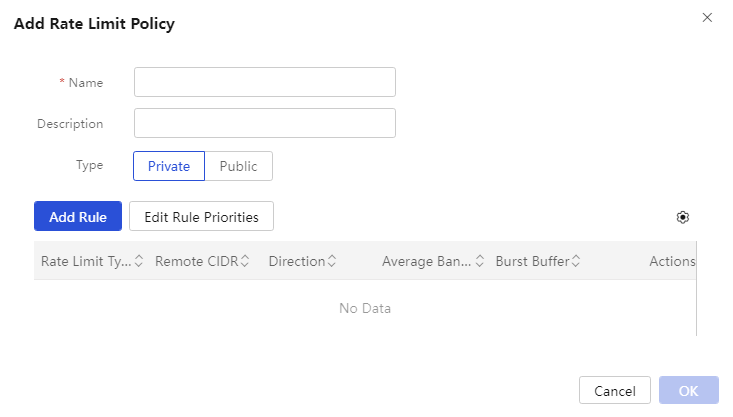Viewport: 733px width, 417px height.
Task: Select the Private type option
Action: tap(169, 166)
